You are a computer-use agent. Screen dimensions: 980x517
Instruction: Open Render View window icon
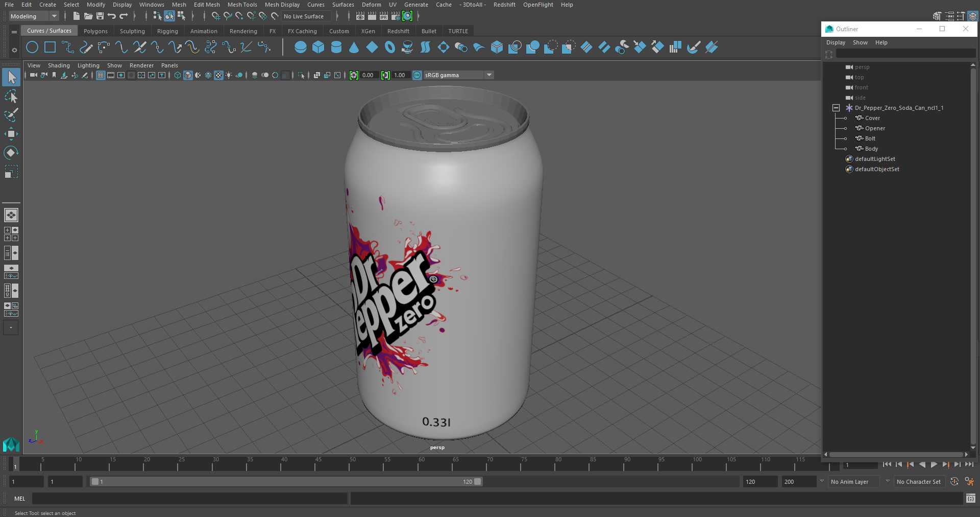click(360, 16)
